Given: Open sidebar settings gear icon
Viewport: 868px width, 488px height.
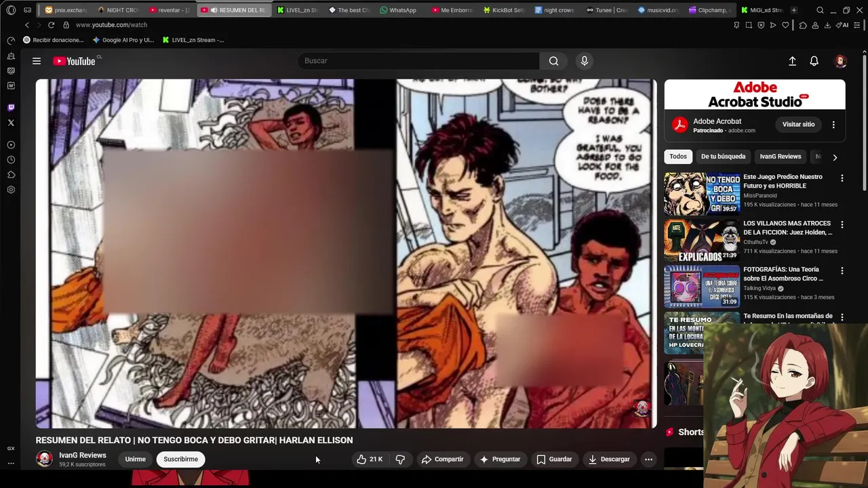Looking at the screenshot, I should click(11, 190).
